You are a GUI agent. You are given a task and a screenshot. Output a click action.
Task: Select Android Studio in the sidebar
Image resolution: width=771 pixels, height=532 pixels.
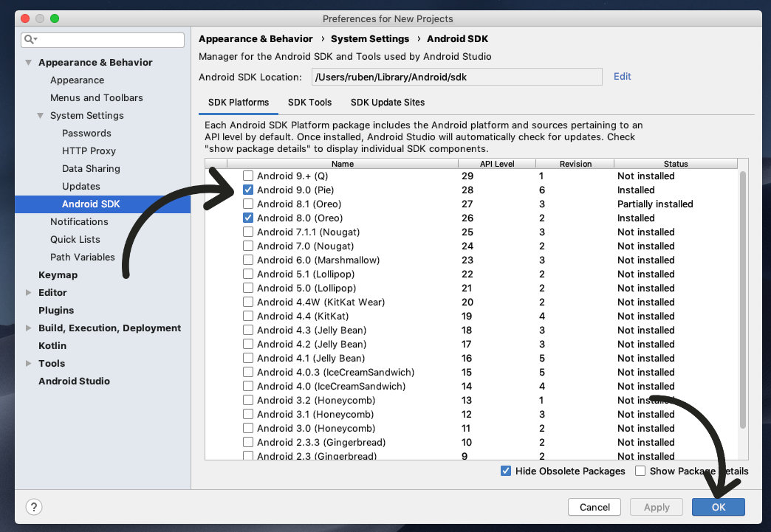click(x=74, y=381)
